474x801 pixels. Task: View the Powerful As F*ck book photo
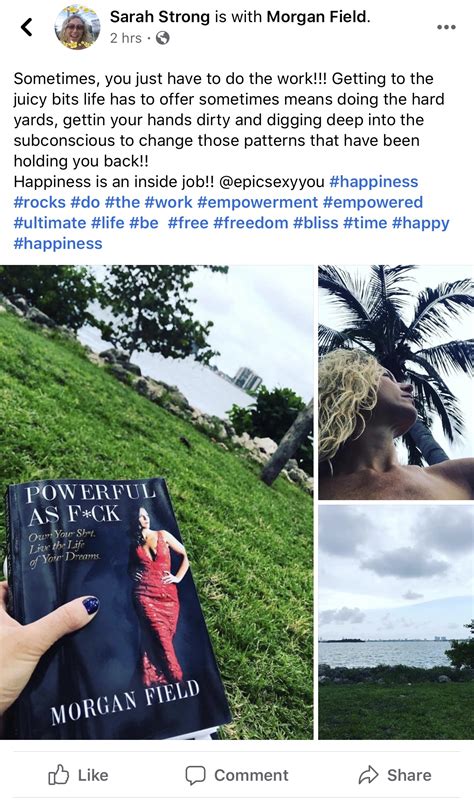point(156,502)
